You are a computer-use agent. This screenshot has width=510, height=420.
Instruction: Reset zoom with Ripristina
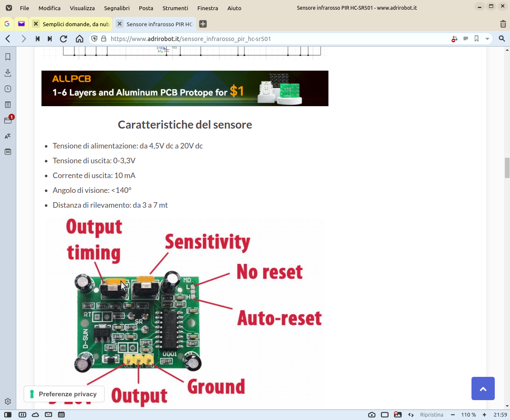coord(432,415)
